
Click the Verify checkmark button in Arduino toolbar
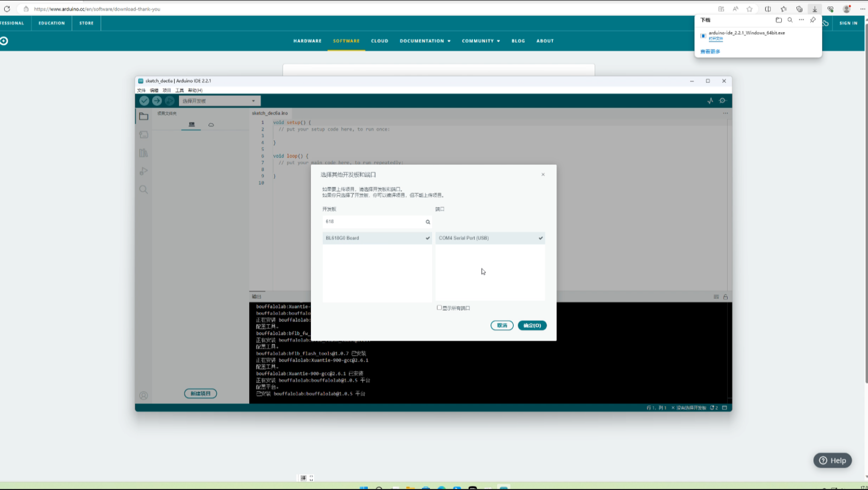coord(144,101)
